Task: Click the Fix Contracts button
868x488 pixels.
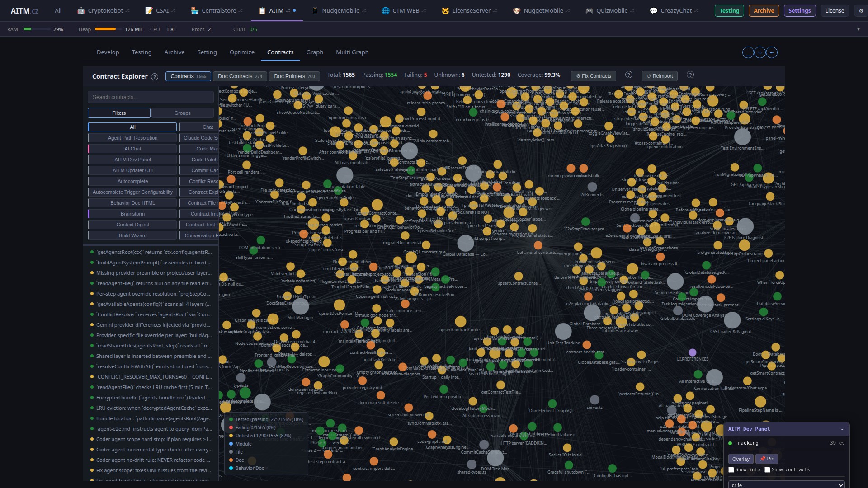Action: [x=594, y=76]
